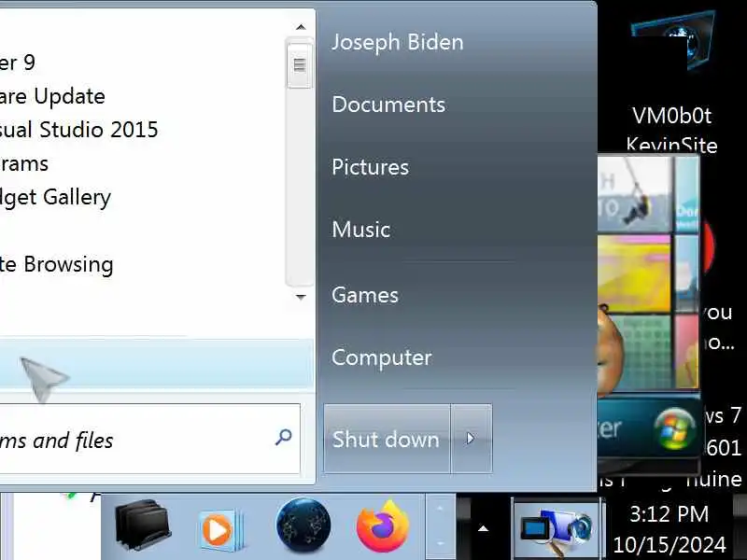Click the taskbar scroll down arrow

pos(440,543)
